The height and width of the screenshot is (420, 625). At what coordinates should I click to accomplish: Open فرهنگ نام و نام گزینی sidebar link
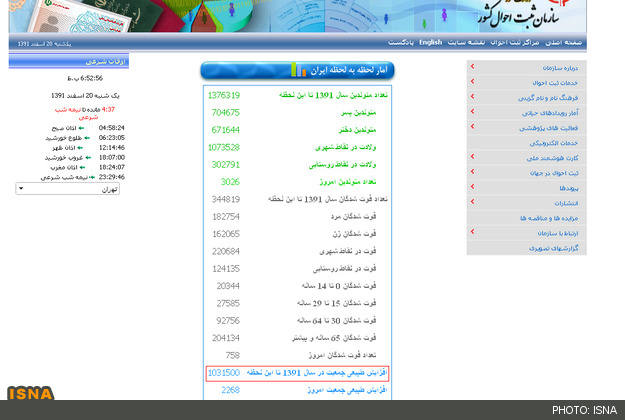coord(548,98)
